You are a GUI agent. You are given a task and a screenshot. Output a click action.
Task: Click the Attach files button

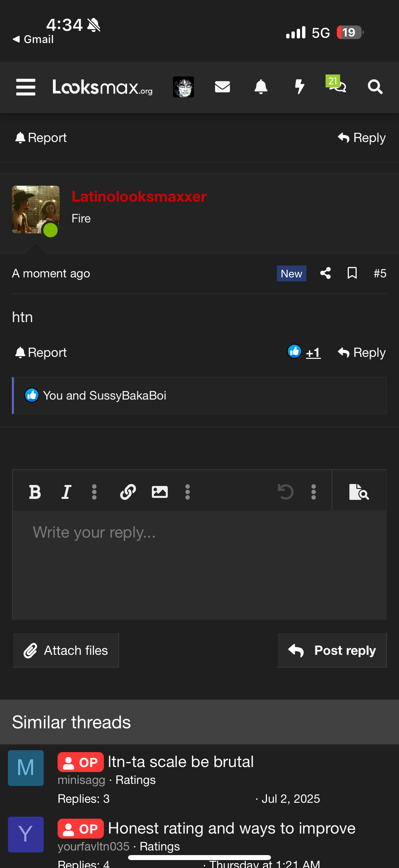66,650
